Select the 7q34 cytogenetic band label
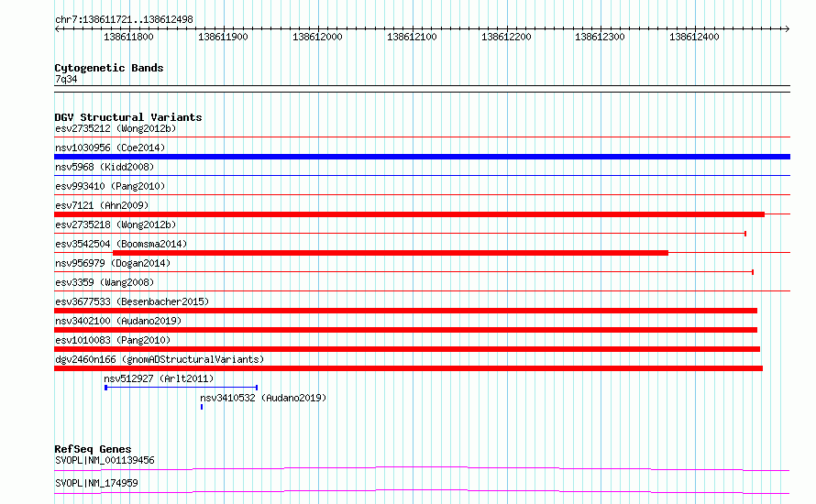 click(x=66, y=79)
